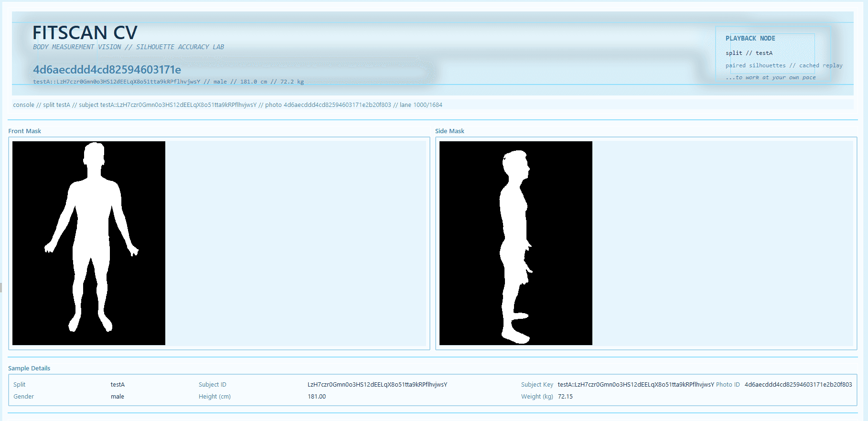The width and height of the screenshot is (868, 421).
Task: Select the weight value 72.15
Action: point(565,396)
